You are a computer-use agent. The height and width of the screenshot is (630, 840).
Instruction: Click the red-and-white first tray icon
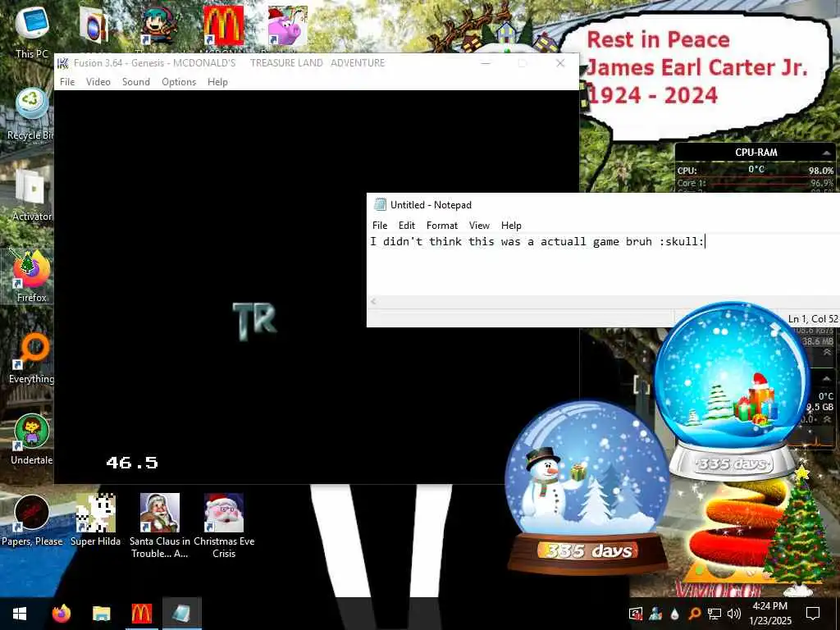(636, 614)
